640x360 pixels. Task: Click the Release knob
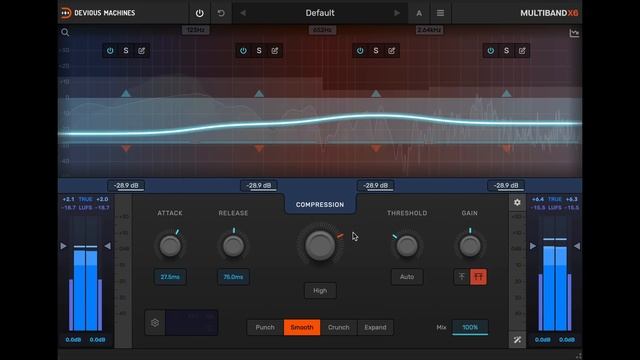coord(233,246)
